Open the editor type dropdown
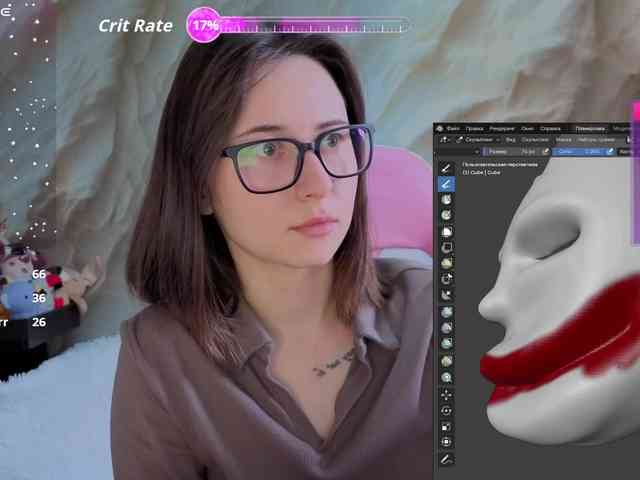This screenshot has height=480, width=640. (x=443, y=140)
